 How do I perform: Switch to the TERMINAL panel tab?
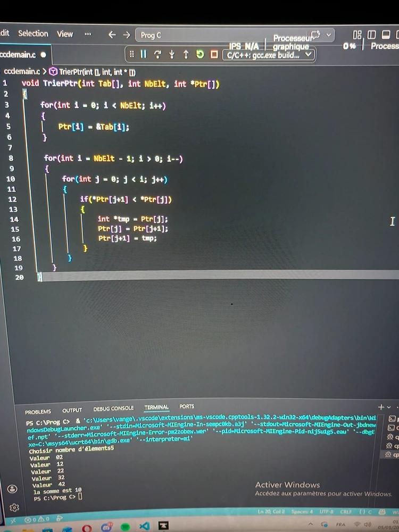156,407
